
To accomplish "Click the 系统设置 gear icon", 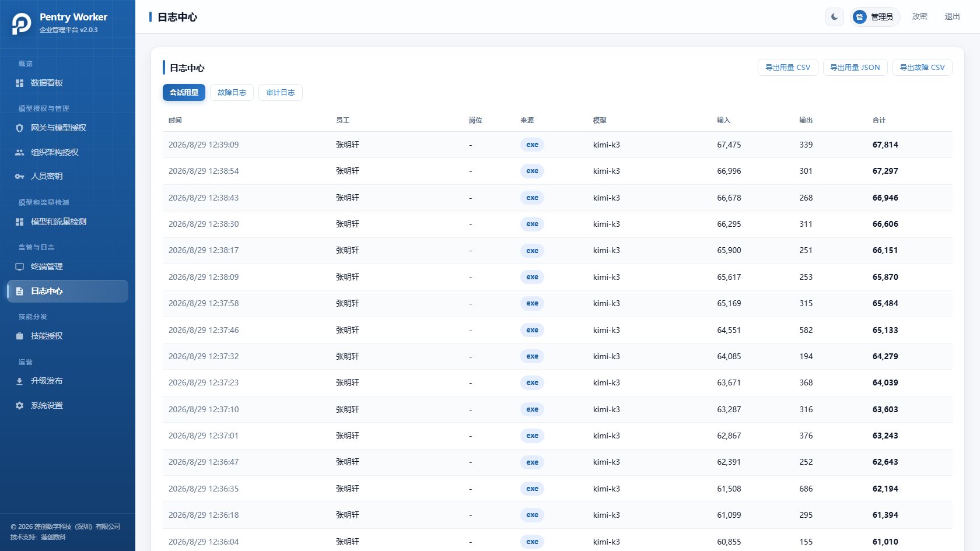I will pos(19,405).
